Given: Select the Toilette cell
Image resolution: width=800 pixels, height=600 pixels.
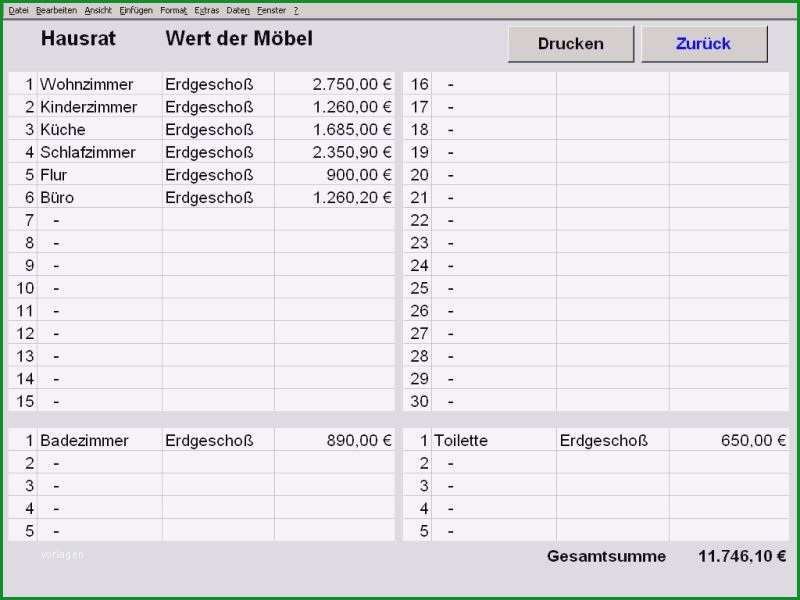Looking at the screenshot, I should click(494, 440).
